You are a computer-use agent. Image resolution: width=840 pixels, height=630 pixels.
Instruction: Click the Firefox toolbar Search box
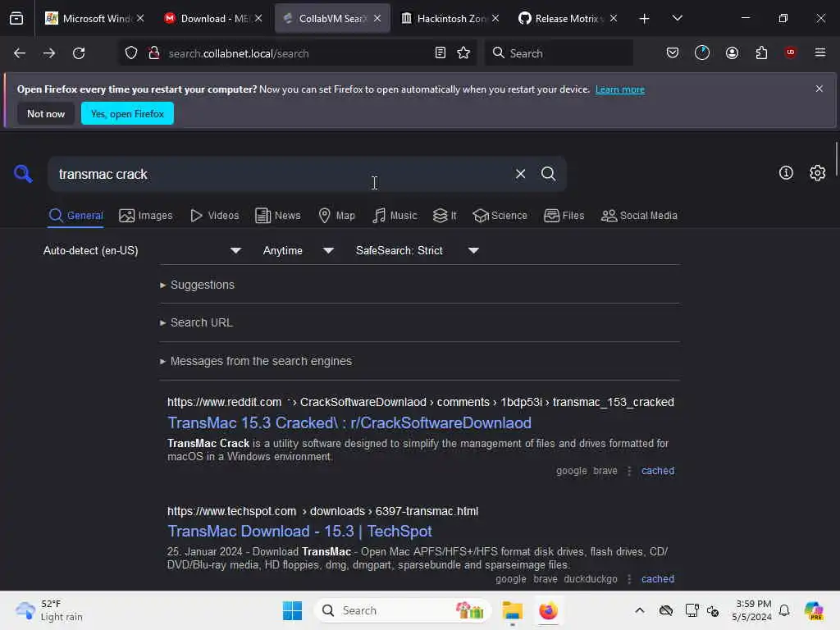pyautogui.click(x=559, y=52)
